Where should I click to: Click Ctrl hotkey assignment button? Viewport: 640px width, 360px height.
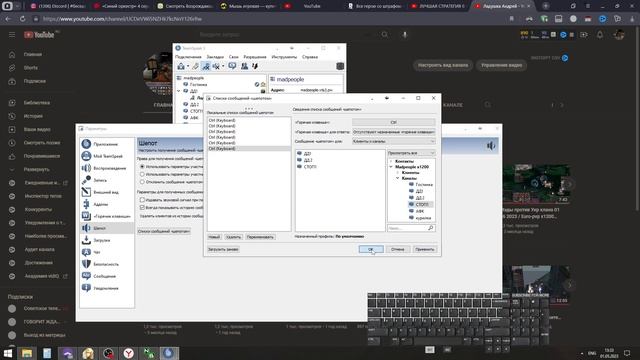(393, 122)
